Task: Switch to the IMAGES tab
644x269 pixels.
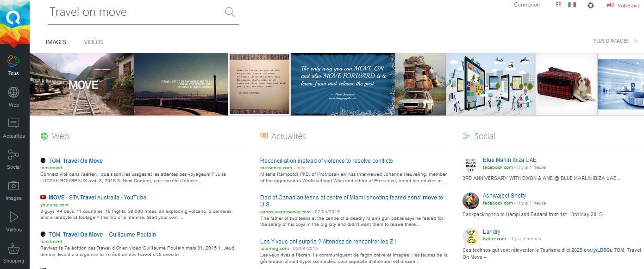Action: 56,42
